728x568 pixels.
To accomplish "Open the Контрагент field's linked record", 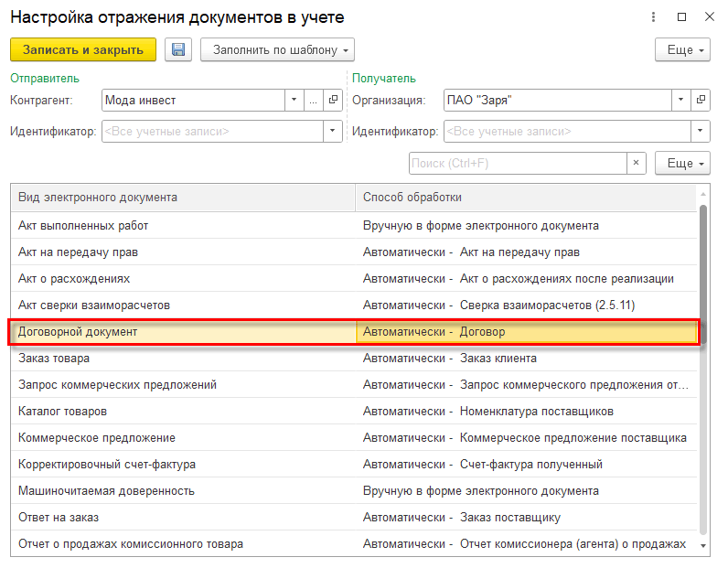I will [333, 101].
